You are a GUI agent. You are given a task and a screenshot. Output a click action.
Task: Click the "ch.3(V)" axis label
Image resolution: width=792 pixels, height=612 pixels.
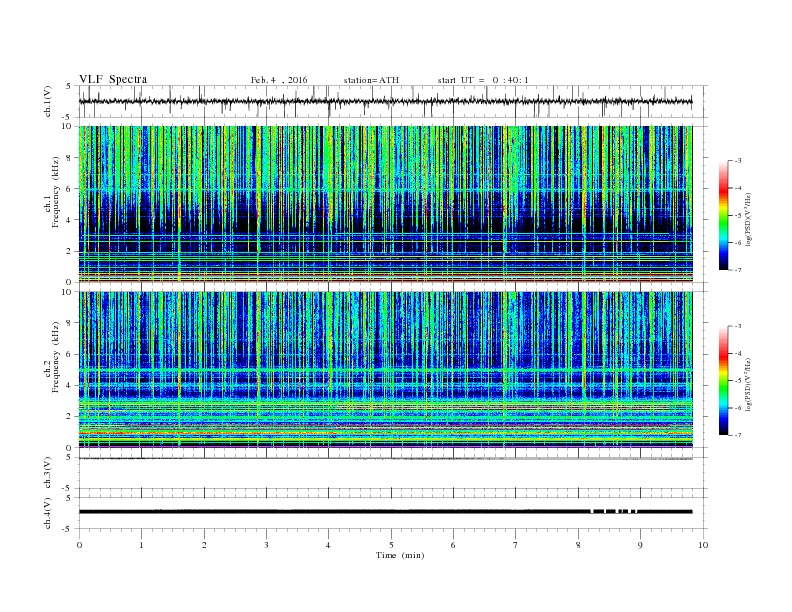tap(48, 473)
